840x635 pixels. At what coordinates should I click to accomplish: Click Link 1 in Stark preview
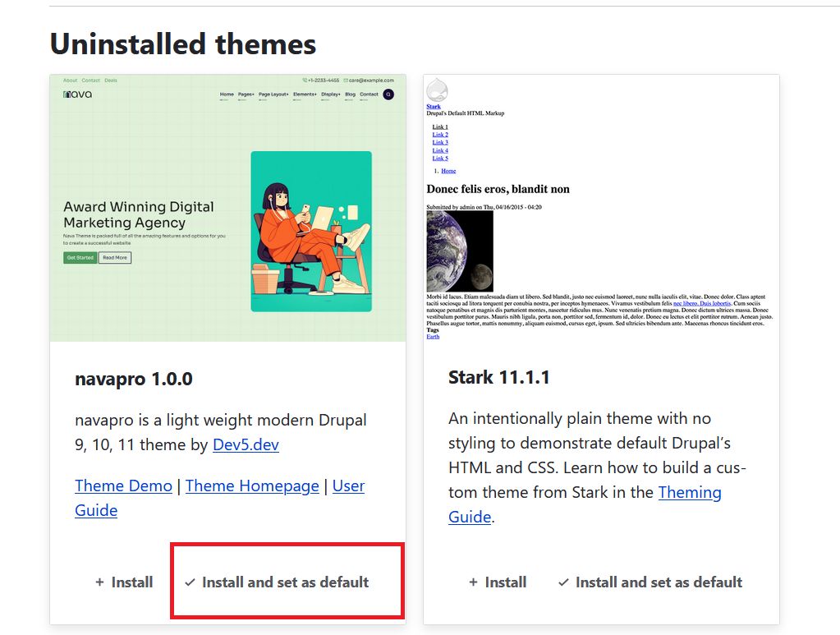click(440, 127)
